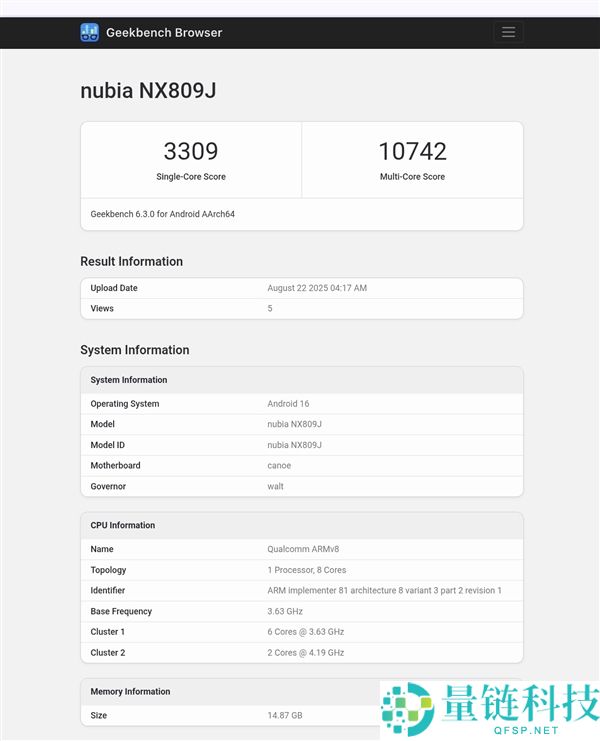The height and width of the screenshot is (741, 600).
Task: Open the Geekbench Browser home link
Action: point(164,32)
